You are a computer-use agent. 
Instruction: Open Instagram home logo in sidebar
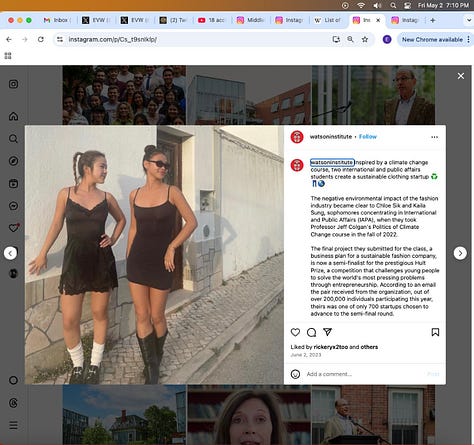(x=13, y=84)
